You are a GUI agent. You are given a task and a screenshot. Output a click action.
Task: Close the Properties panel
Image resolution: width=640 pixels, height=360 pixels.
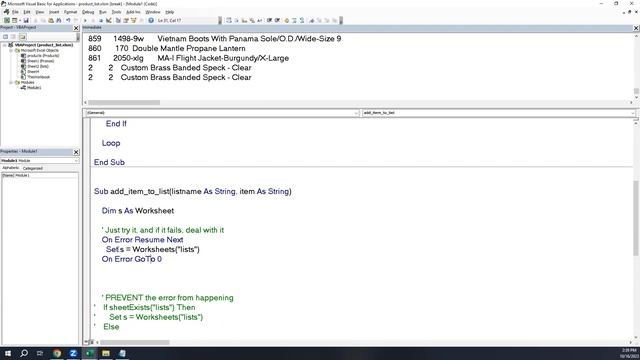[x=76, y=152]
